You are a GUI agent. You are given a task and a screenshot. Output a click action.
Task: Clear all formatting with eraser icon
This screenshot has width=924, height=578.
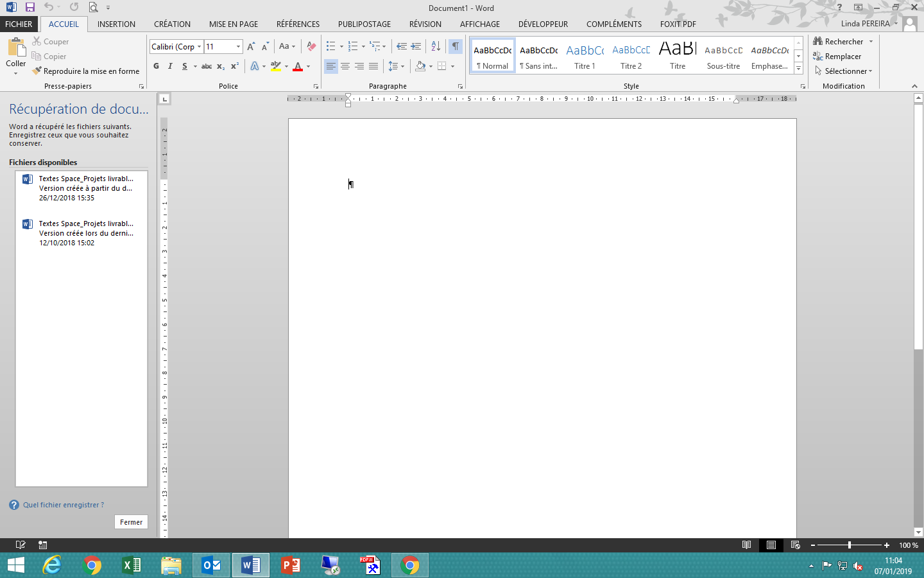[x=311, y=46]
